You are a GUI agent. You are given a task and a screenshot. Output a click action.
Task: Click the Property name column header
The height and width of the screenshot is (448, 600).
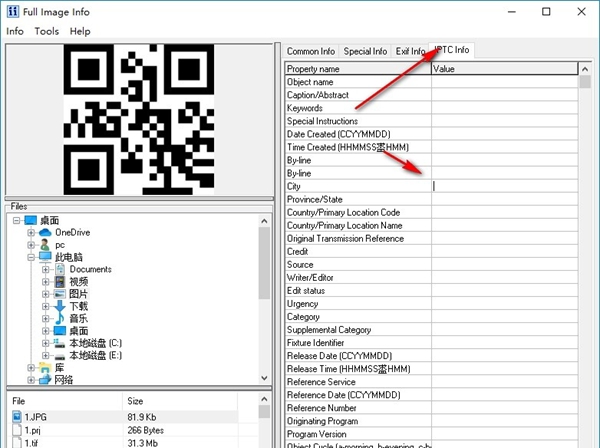[358, 68]
